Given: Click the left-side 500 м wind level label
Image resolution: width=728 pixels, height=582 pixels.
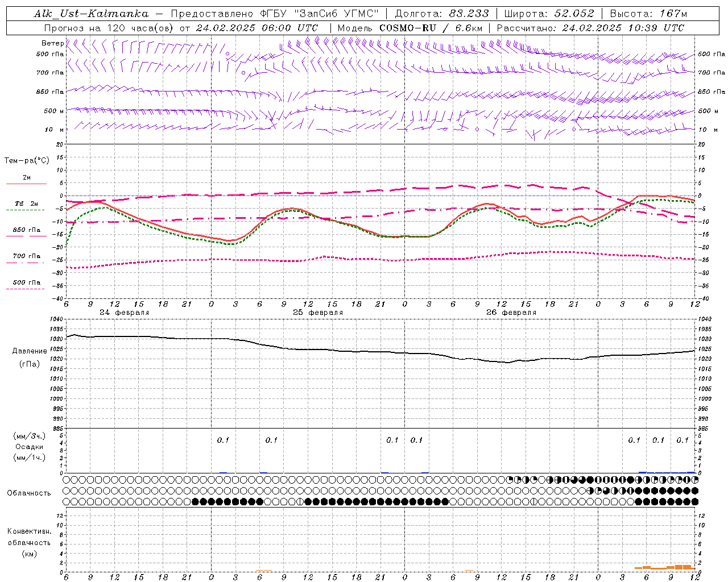Looking at the screenshot, I should coord(54,111).
